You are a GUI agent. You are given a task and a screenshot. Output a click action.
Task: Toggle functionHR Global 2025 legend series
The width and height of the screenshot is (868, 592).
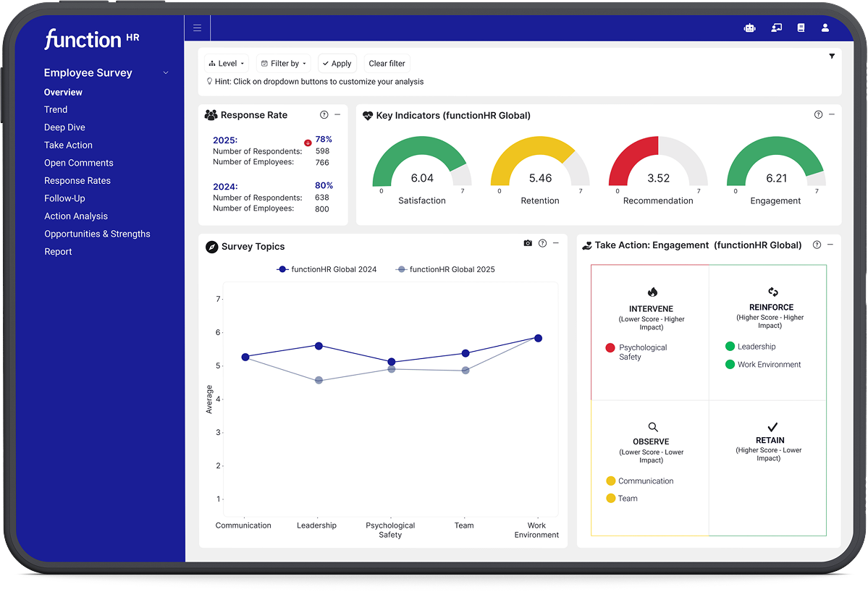[x=445, y=269]
